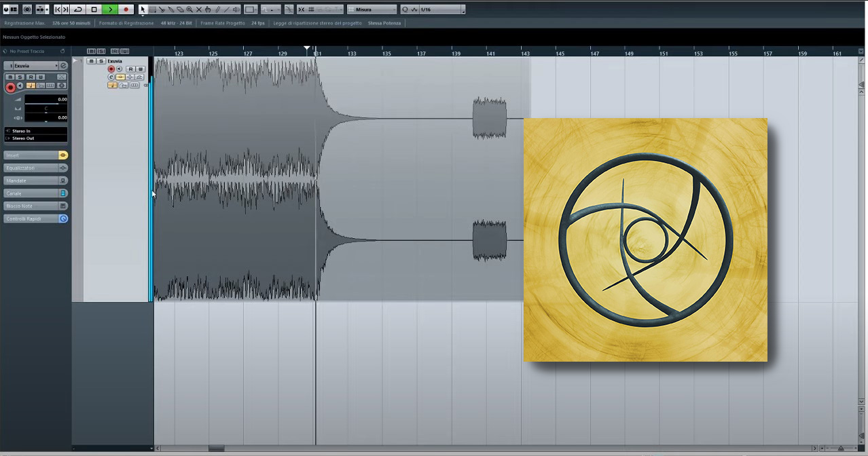Open the Canale inspector tab
The image size is (868, 456).
click(31, 193)
